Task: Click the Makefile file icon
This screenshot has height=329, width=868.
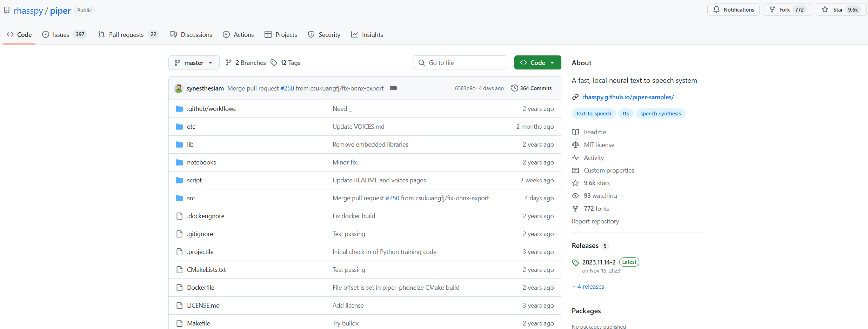Action: point(179,323)
